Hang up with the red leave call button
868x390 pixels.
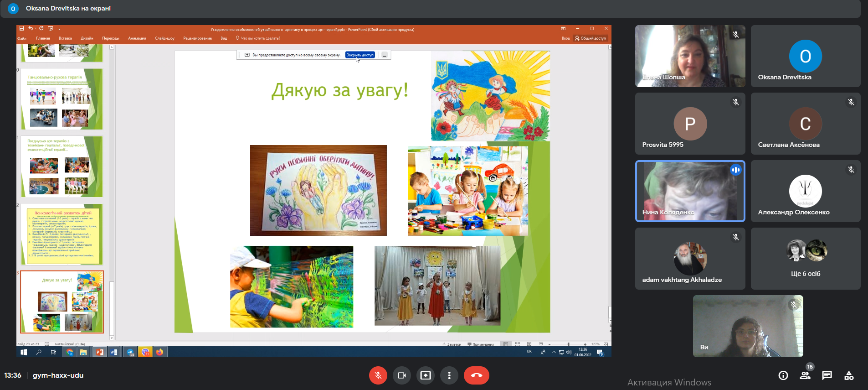(476, 375)
